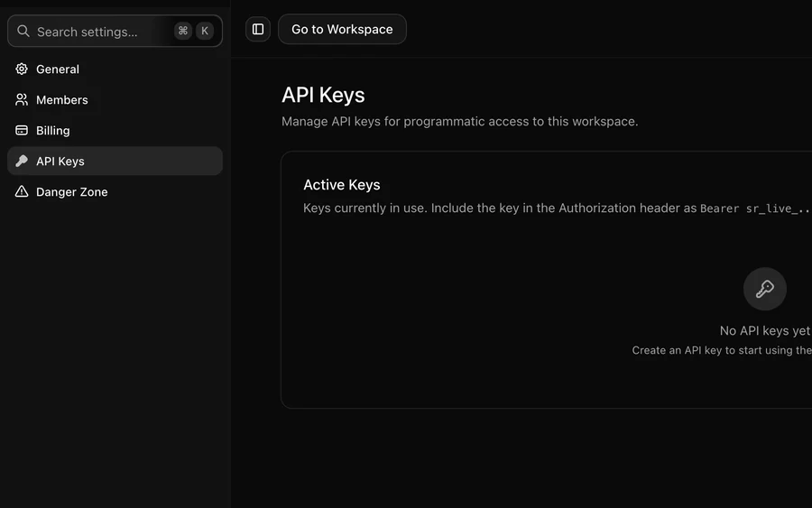Click 'Create an API key to start' text
This screenshot has width=812, height=508.
pyautogui.click(x=722, y=351)
